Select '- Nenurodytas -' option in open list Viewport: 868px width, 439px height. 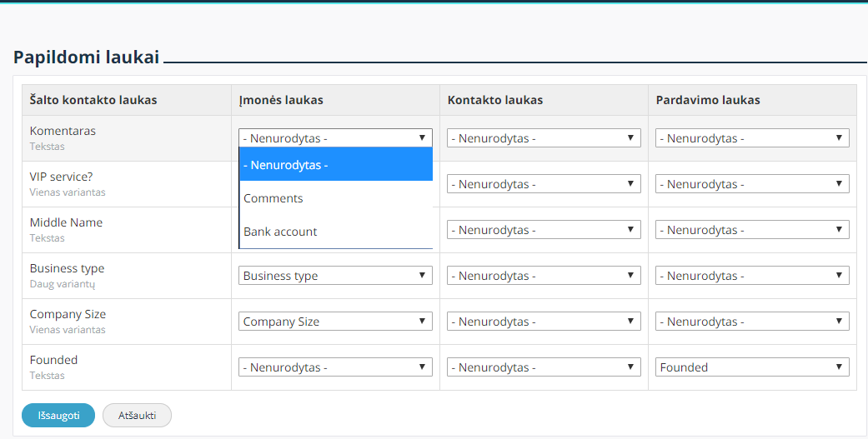tap(336, 165)
